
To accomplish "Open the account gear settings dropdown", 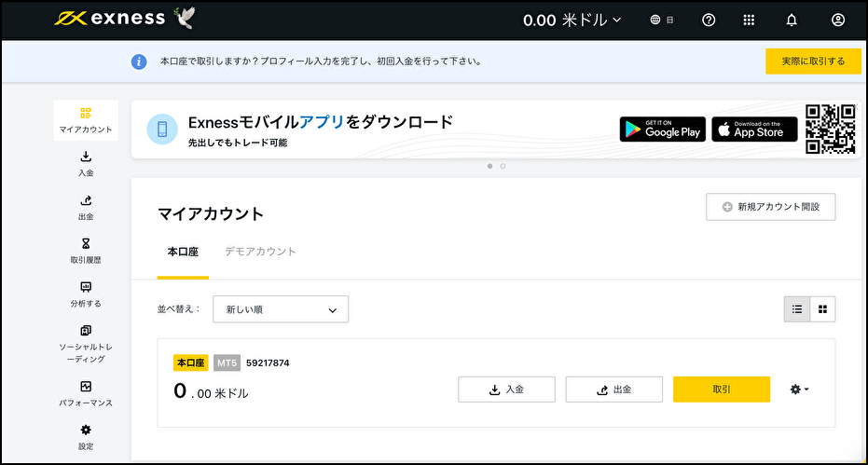I will (x=799, y=390).
